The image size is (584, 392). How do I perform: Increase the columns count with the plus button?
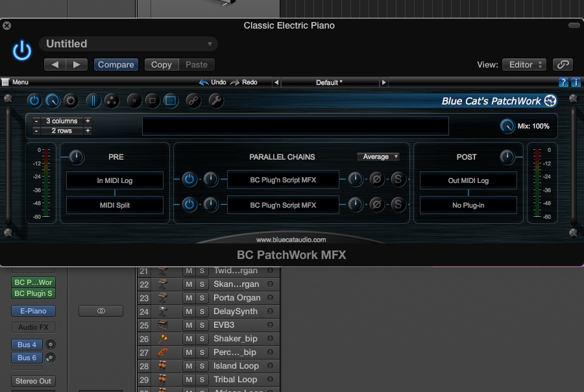pos(88,121)
